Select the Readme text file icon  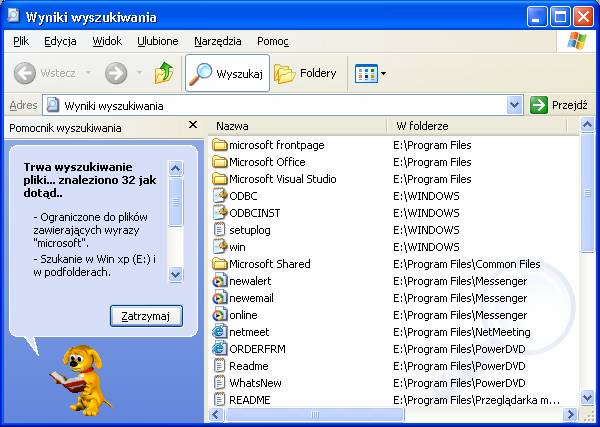tap(219, 366)
